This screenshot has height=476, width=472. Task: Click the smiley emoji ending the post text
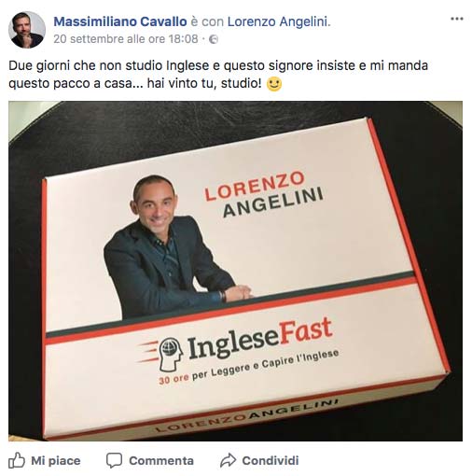(274, 84)
